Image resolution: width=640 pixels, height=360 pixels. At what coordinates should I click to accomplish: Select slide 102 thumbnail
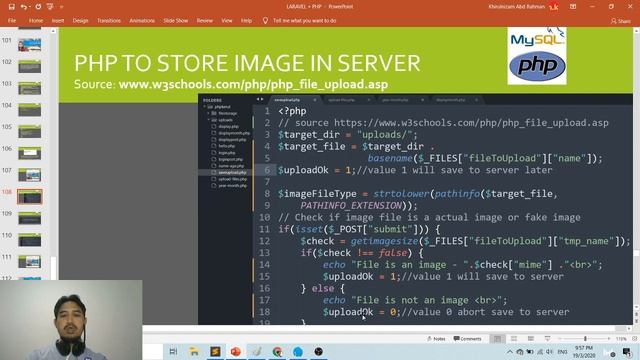coord(29,67)
